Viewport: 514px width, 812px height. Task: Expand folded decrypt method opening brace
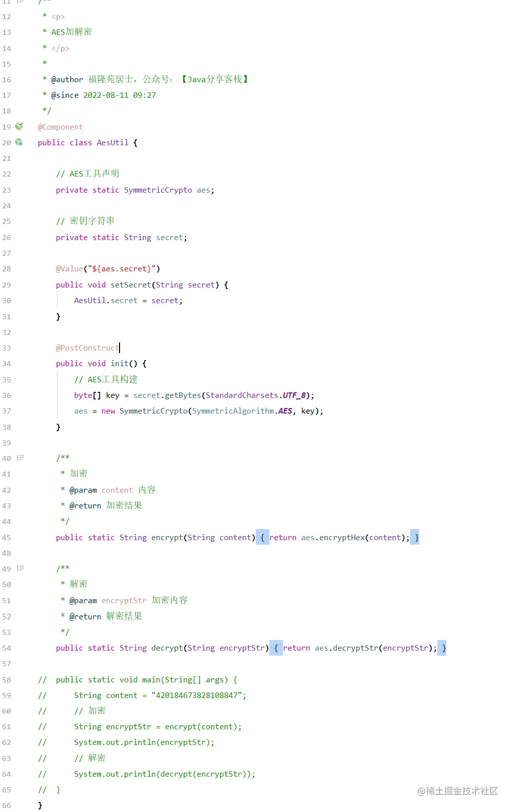(x=276, y=648)
